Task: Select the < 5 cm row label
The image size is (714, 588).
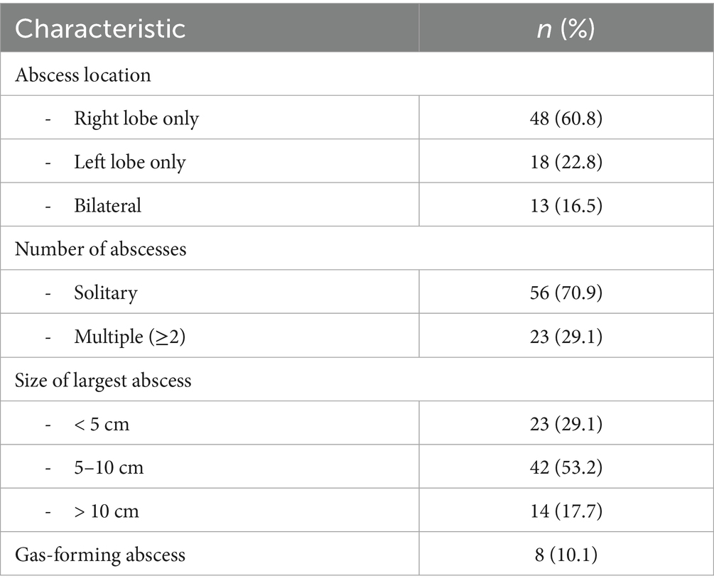Action: tap(102, 424)
